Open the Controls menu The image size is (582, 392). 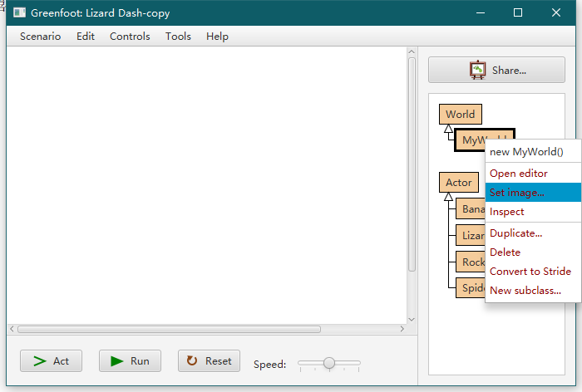[130, 37]
